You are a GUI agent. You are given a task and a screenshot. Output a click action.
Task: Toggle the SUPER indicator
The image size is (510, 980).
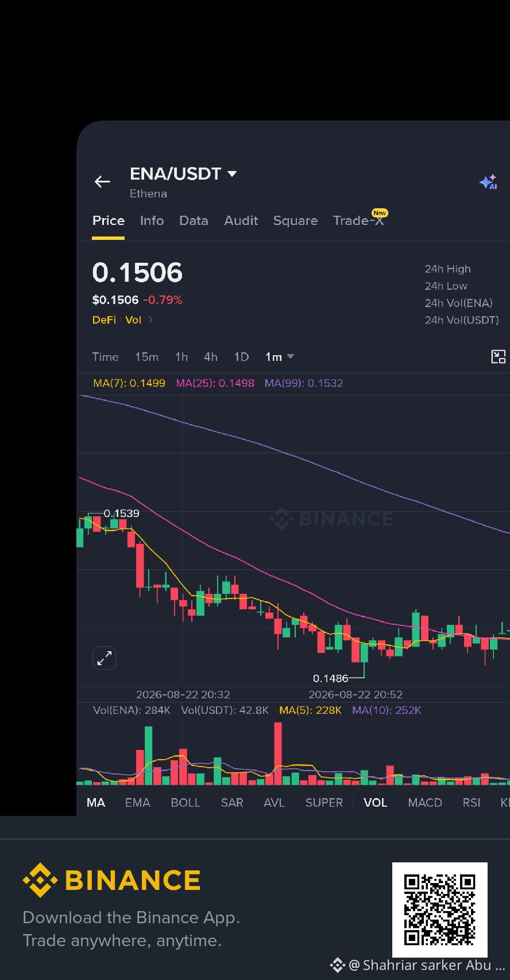324,803
